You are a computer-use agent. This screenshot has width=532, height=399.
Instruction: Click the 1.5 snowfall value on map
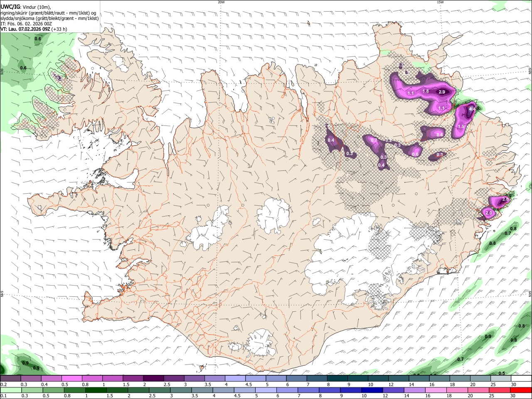(x=461, y=127)
